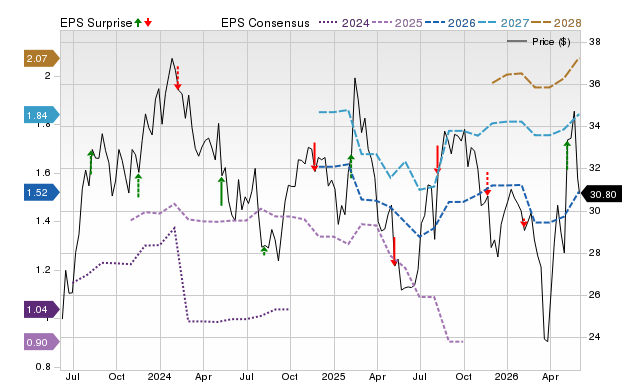Click the dotted green up arrow after Apr 2026
Image resolution: width=640 pixels, height=382 pixels.
[x=567, y=155]
